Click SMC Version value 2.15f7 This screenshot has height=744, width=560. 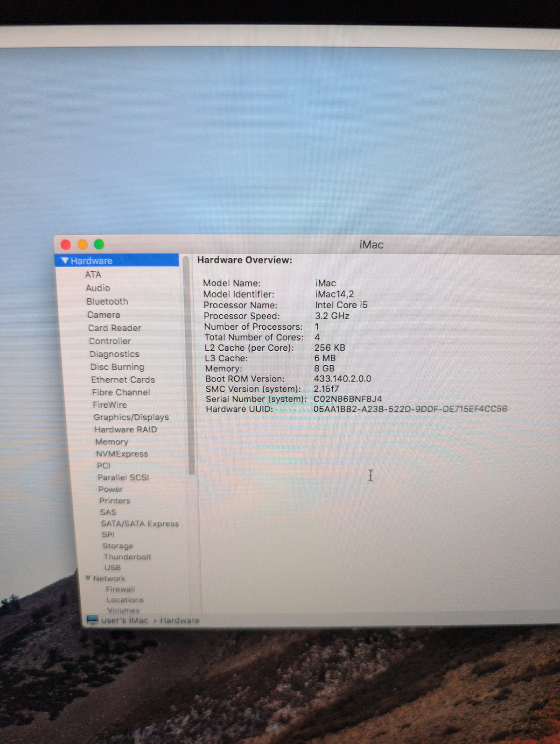[326, 389]
